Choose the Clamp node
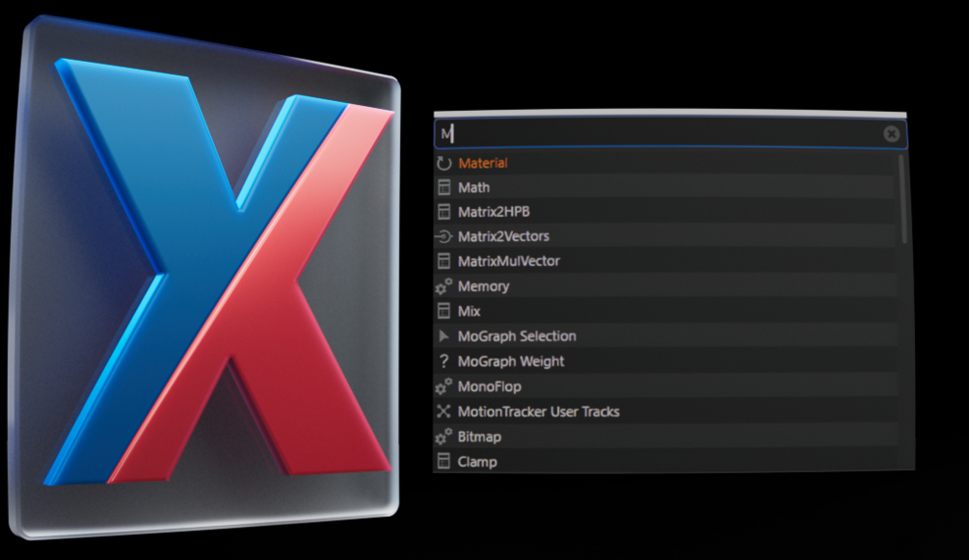 tap(665, 462)
